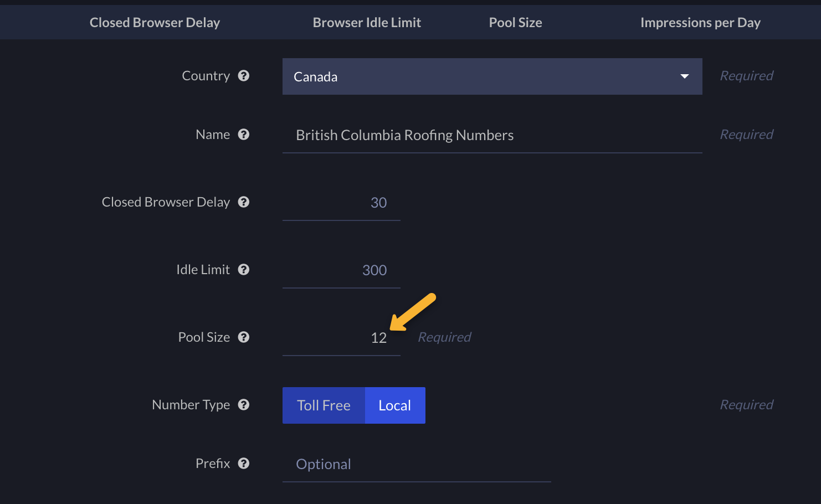Click the help icon beside Name
Viewport: 821px width, 504px height.
[x=244, y=135]
